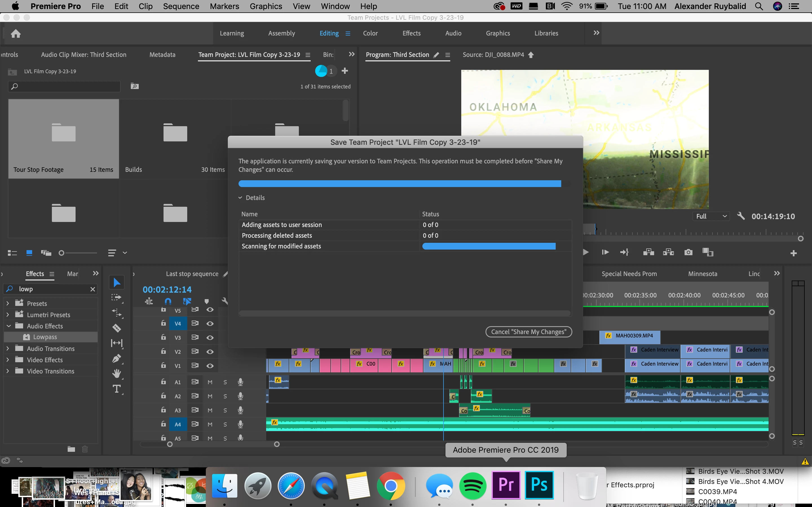Click the Home icon

tap(16, 34)
